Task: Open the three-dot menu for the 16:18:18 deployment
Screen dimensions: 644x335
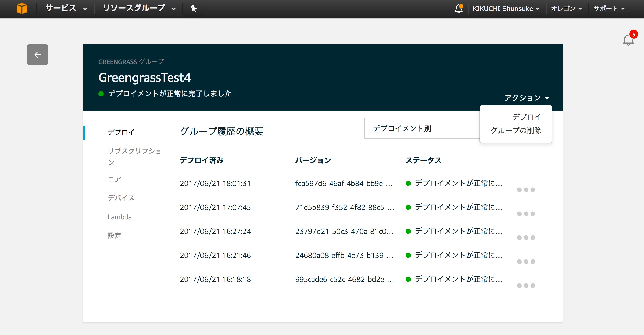Action: point(526,286)
